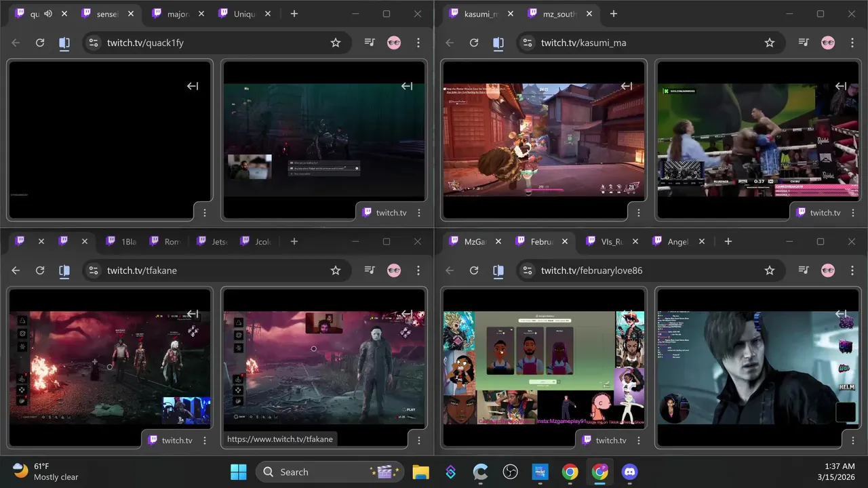Toggle split view in the kasumi_ma window
The width and height of the screenshot is (868, 488).
point(498,43)
